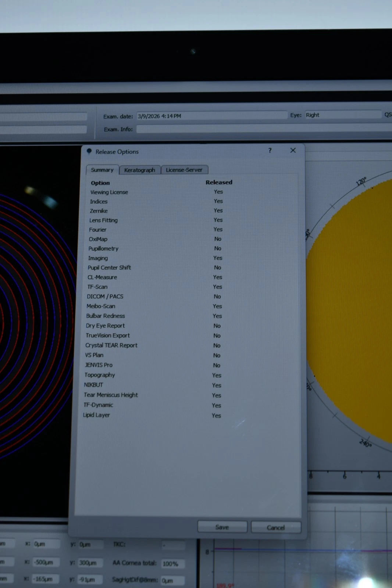The height and width of the screenshot is (588, 392).
Task: Click the Save button
Action: 222,527
